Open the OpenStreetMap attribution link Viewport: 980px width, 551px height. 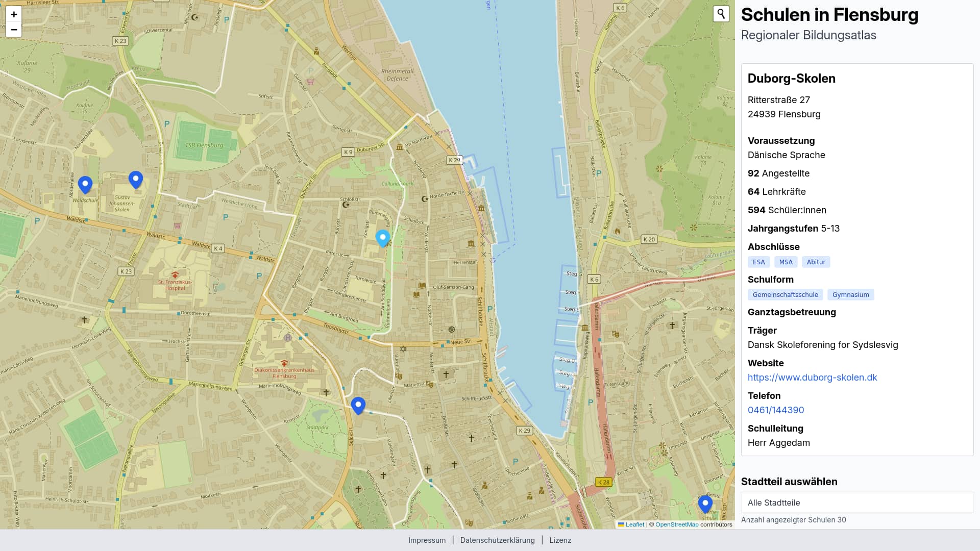click(x=677, y=524)
